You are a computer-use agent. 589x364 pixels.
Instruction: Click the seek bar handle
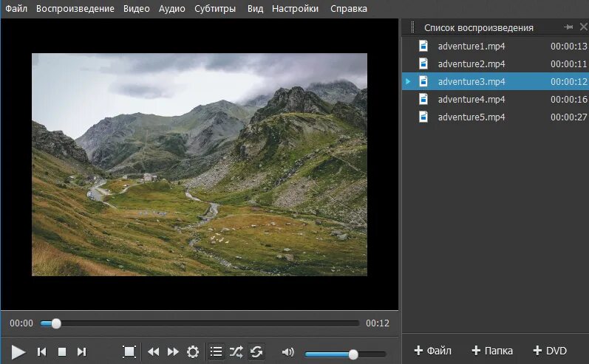tap(56, 323)
